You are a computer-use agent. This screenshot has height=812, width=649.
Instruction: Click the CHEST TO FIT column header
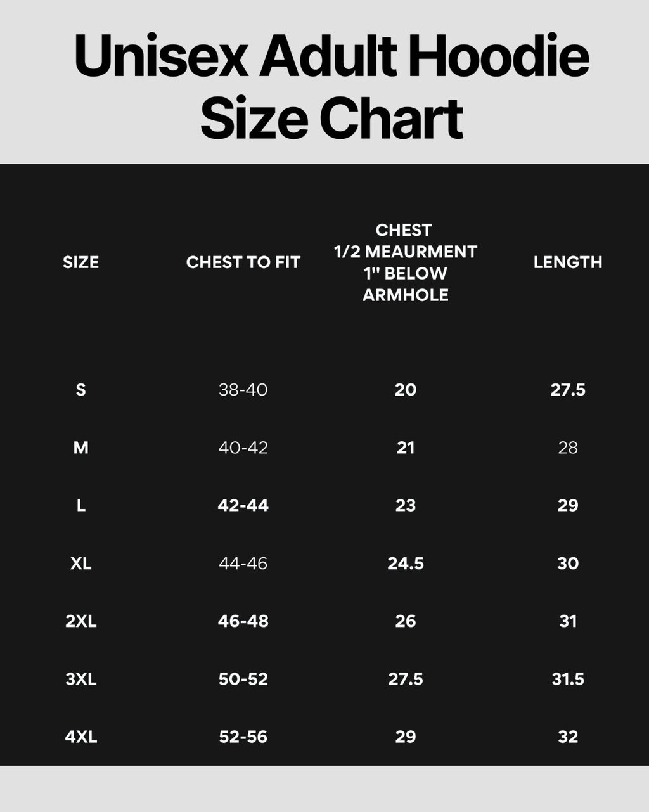pos(243,262)
